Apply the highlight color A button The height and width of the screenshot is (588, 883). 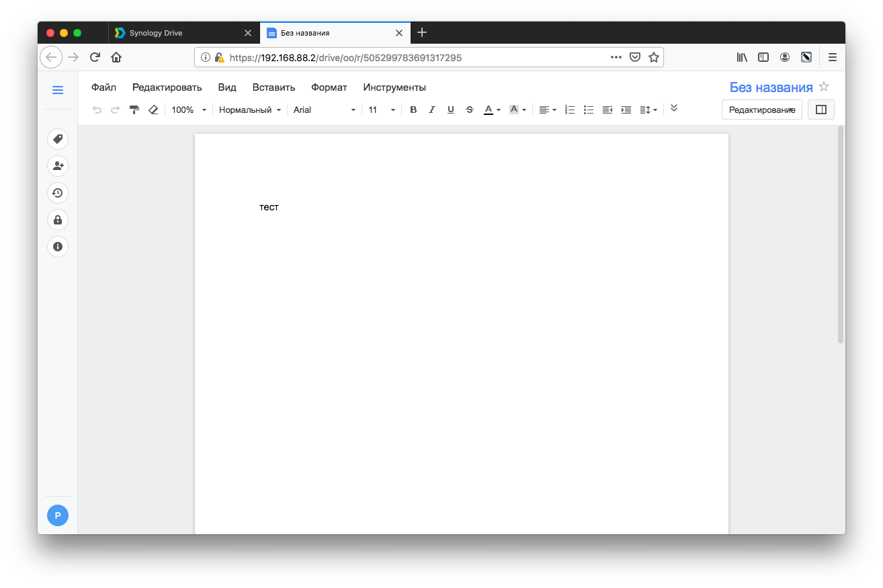click(514, 110)
